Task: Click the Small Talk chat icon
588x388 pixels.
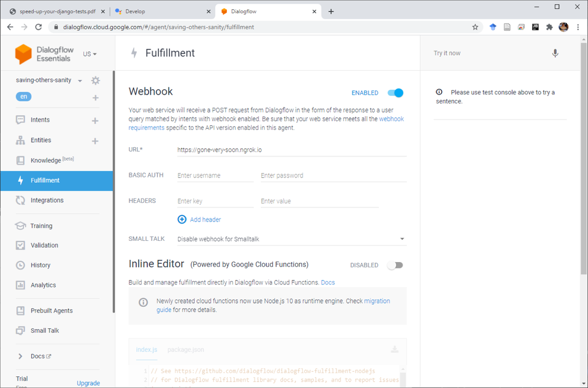Action: click(20, 331)
